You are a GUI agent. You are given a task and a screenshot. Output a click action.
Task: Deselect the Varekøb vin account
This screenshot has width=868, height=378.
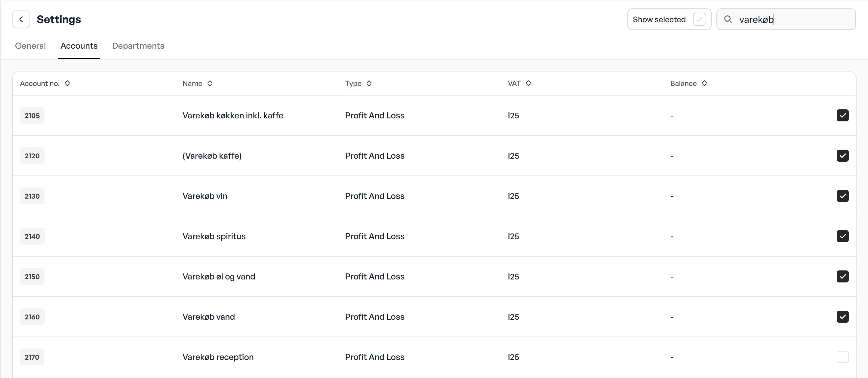click(x=842, y=196)
